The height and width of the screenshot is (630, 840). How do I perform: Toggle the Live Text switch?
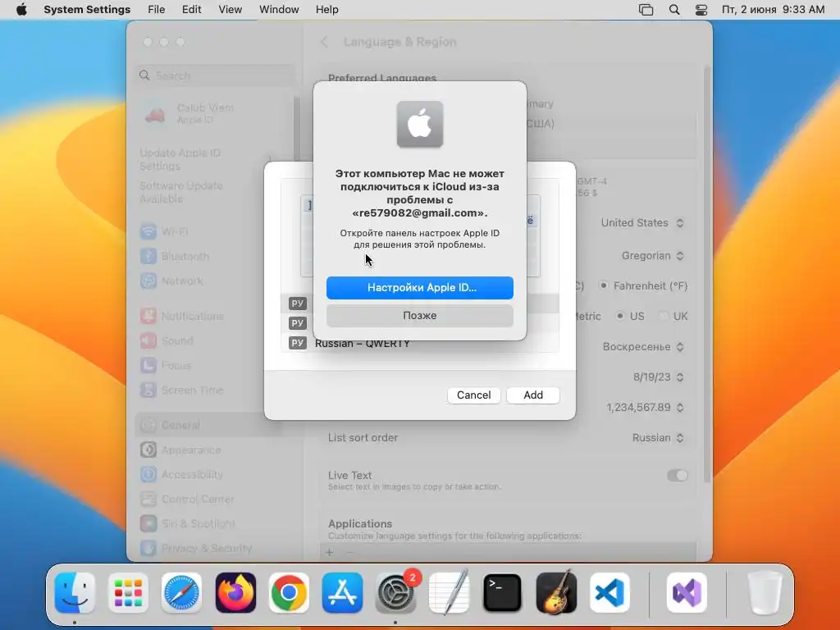[x=677, y=475]
